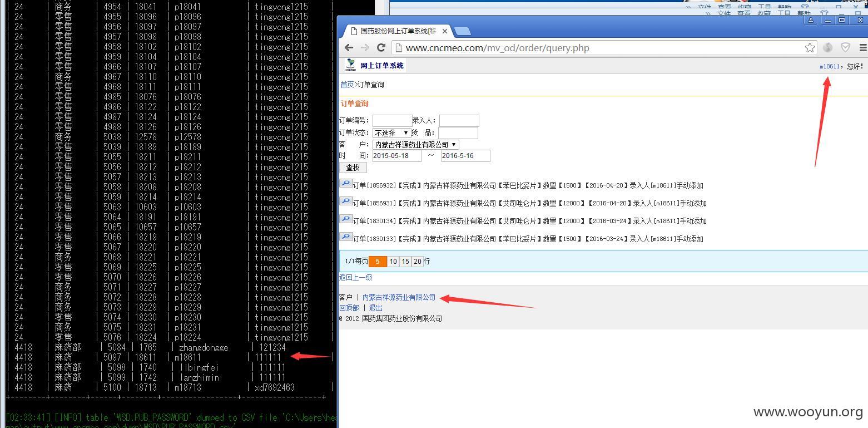
Task: Click the 回顶部 link
Action: (349, 308)
